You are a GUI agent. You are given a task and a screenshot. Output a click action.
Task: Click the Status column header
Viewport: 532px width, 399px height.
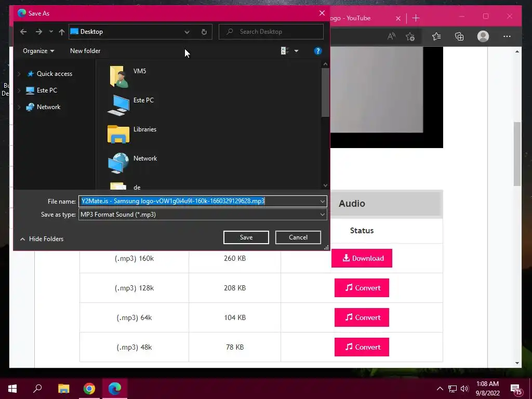362,231
